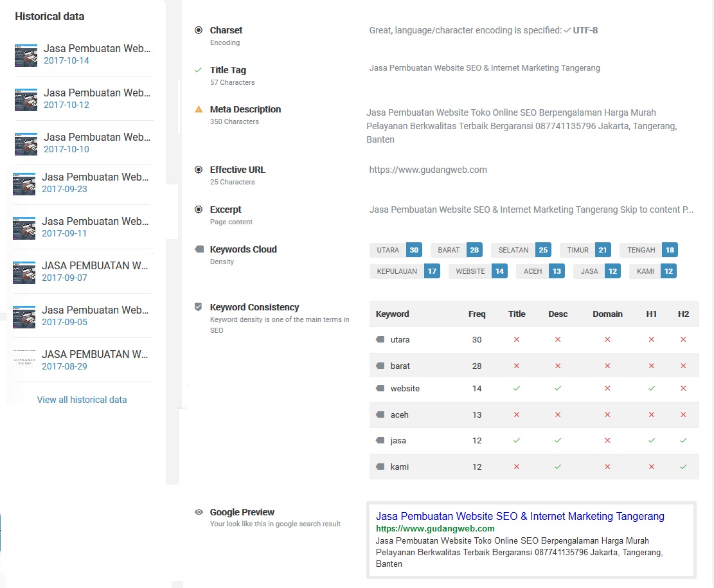Click the Charset radio-style bullet icon
Screen dimensions: 714x588
click(199, 30)
